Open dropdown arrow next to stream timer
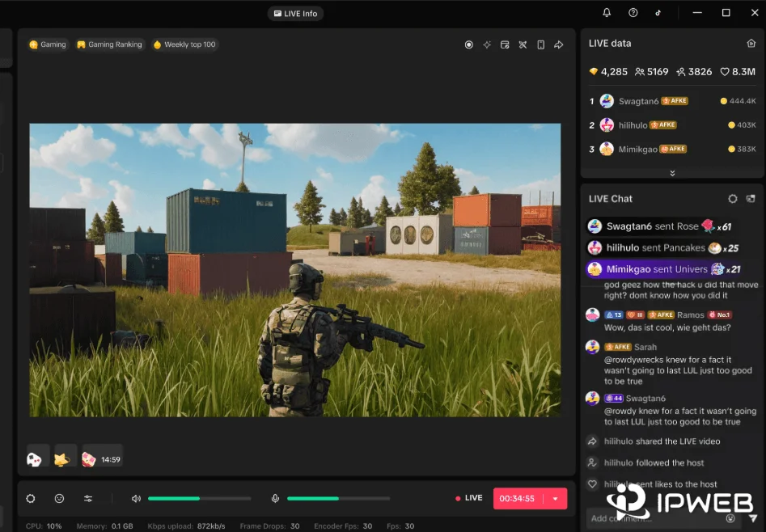 click(555, 499)
